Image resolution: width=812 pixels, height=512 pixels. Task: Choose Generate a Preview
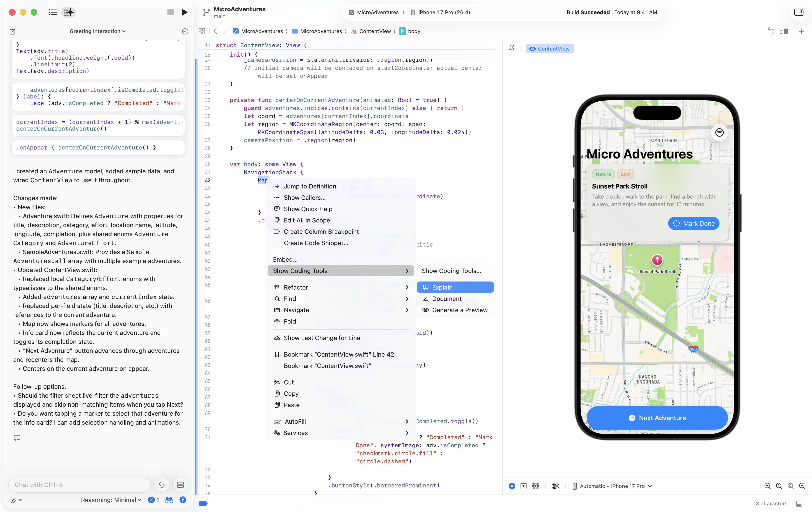455,310
